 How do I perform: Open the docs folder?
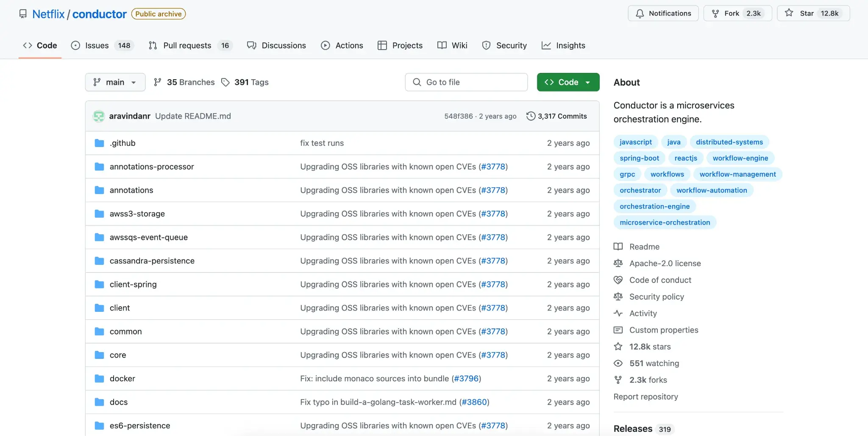119,402
